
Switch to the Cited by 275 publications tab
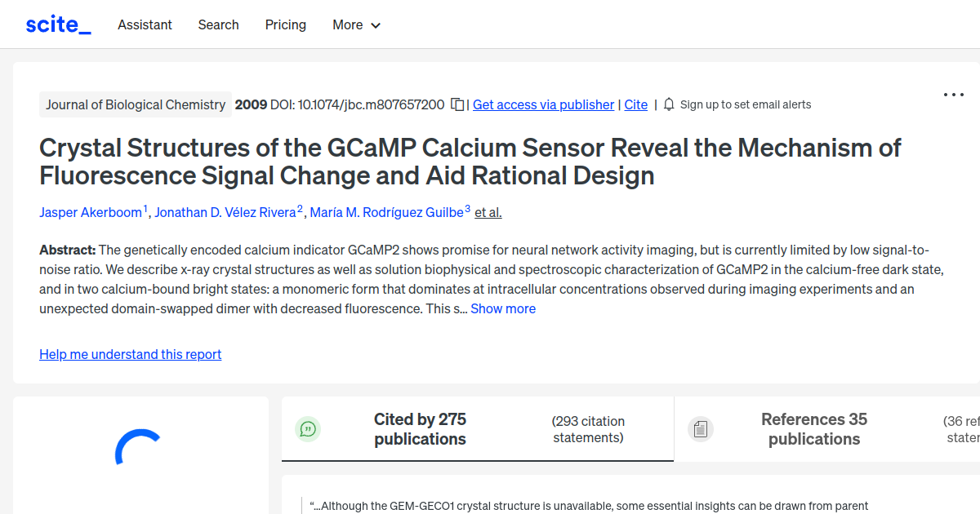420,428
